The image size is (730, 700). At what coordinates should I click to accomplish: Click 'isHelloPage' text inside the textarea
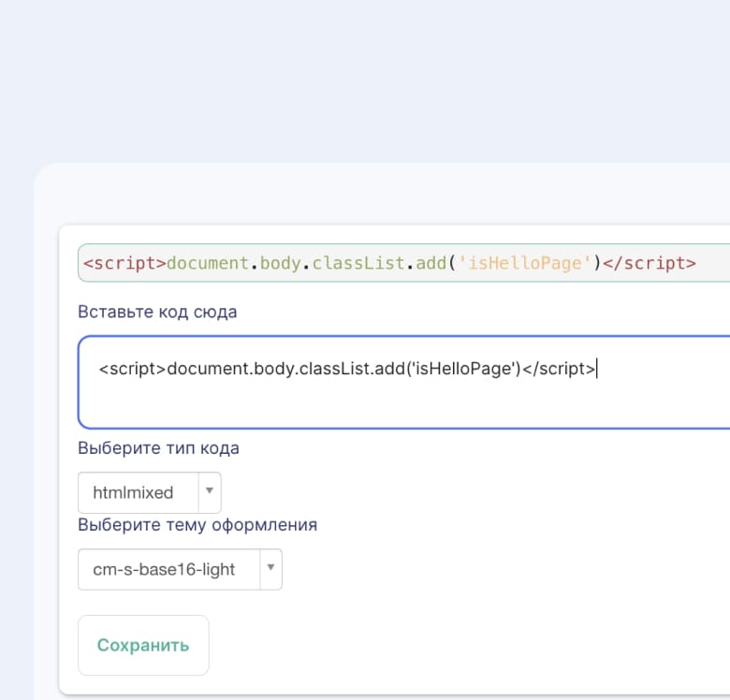coord(462,369)
